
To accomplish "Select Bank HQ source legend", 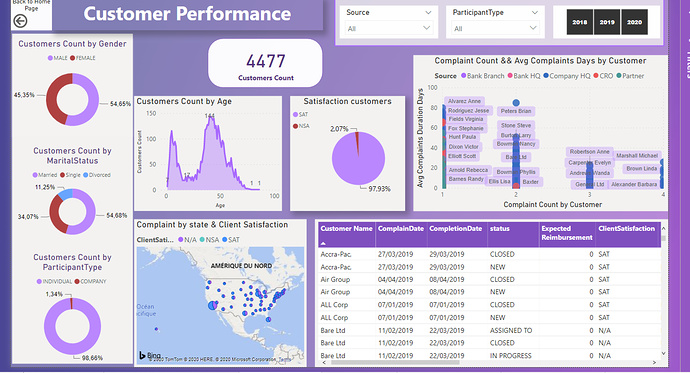I will pos(524,76).
